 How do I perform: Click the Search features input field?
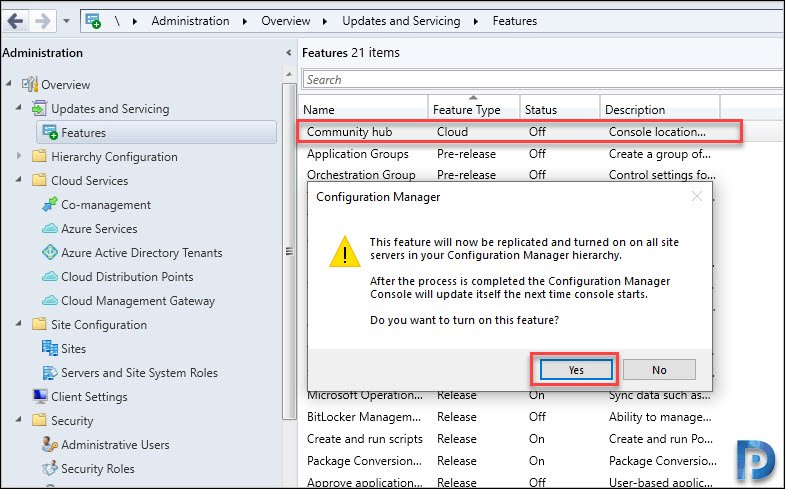pyautogui.click(x=543, y=80)
